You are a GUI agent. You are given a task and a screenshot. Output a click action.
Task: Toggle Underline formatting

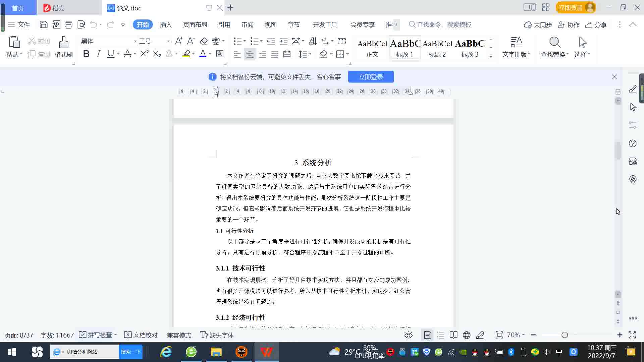point(110,54)
